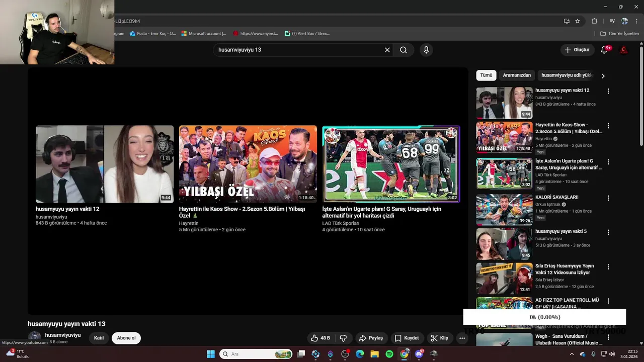
Task: Open Chrome profile avatar
Action: pos(624,21)
